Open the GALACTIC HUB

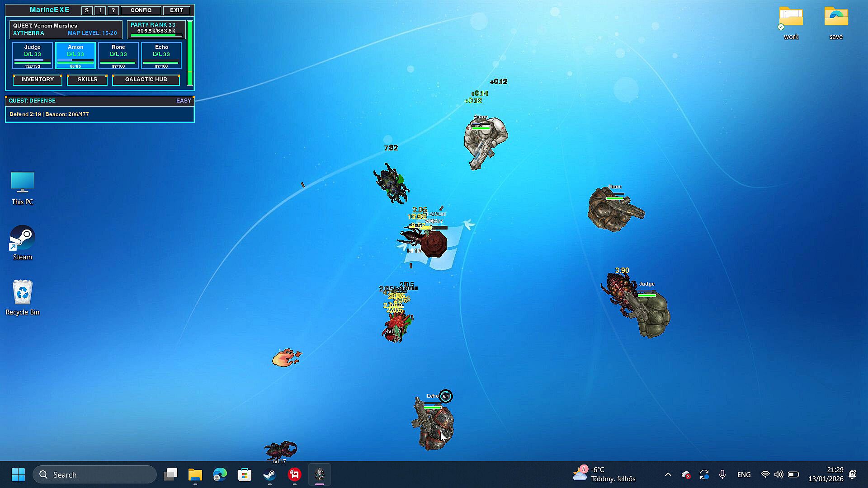(x=146, y=80)
